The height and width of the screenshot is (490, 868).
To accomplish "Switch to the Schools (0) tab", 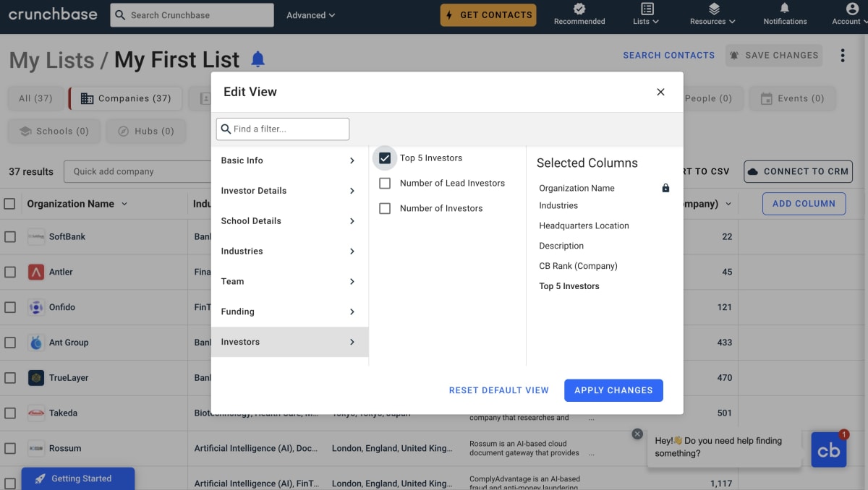I will [x=54, y=131].
